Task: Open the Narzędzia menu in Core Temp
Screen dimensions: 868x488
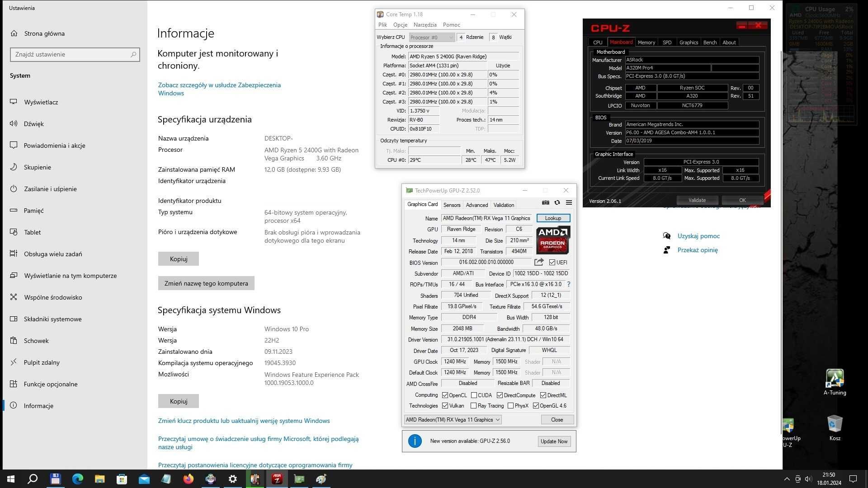Action: pyautogui.click(x=425, y=25)
